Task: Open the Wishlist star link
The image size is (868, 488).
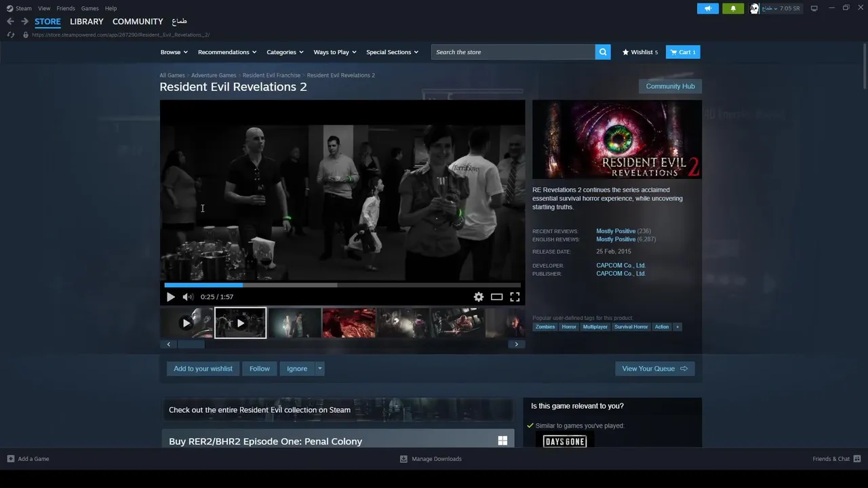Action: 640,52
